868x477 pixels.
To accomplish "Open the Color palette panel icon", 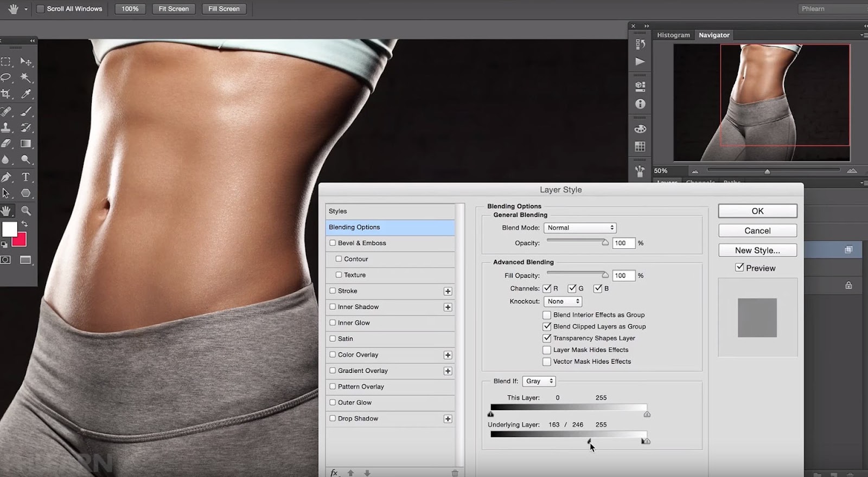I will coord(640,129).
